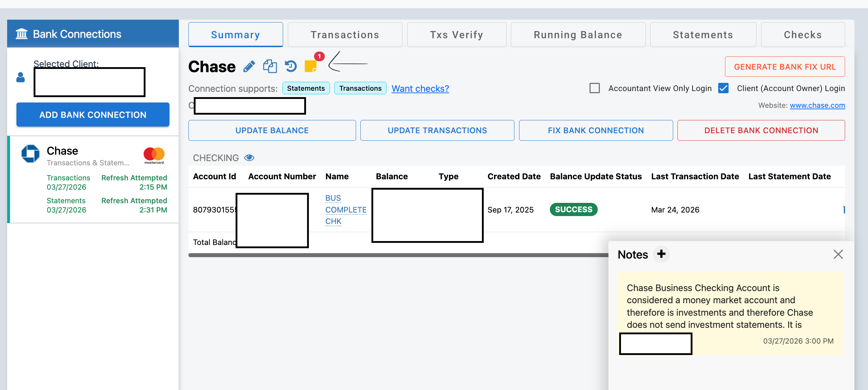Toggle the CHECKING eye visibility icon
This screenshot has width=868, height=390.
(249, 158)
